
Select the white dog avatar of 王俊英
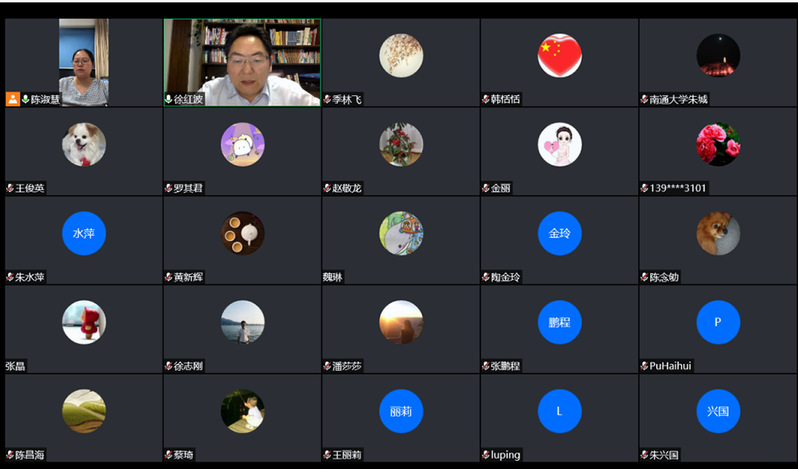84,144
